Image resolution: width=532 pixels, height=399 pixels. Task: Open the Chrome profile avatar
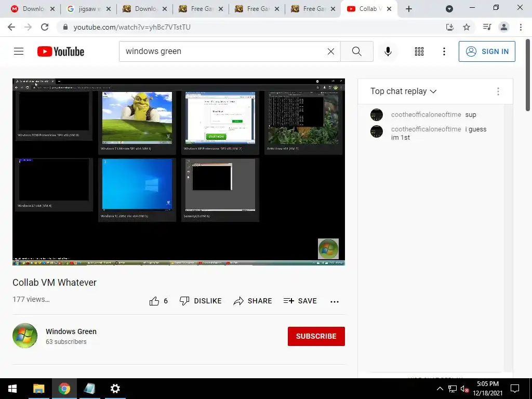(504, 27)
